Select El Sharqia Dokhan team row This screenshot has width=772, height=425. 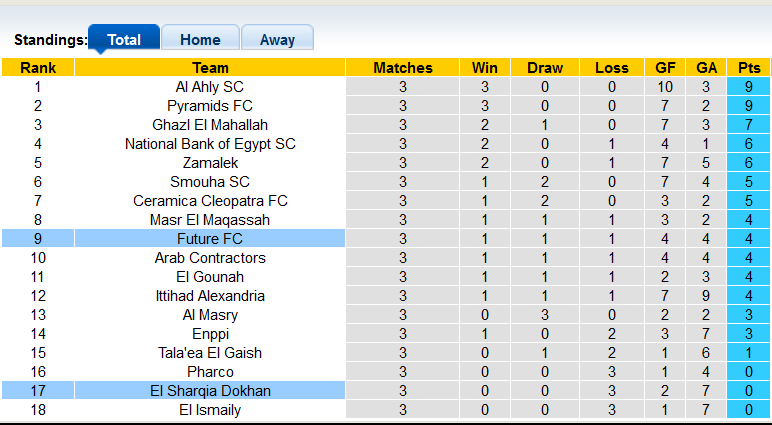(x=210, y=391)
